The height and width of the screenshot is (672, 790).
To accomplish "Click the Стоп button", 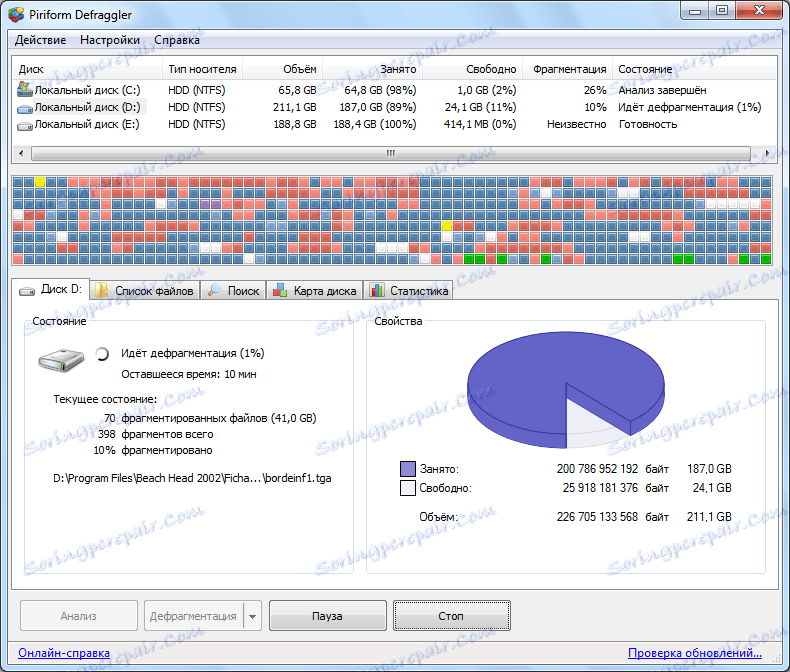I will coord(451,616).
